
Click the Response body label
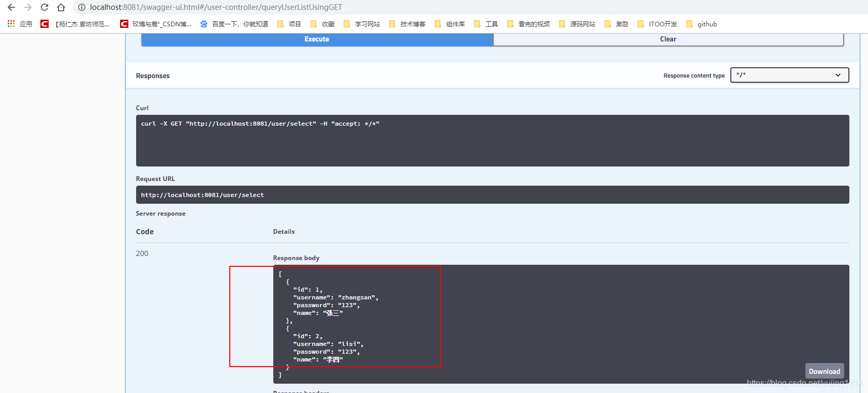pos(296,258)
